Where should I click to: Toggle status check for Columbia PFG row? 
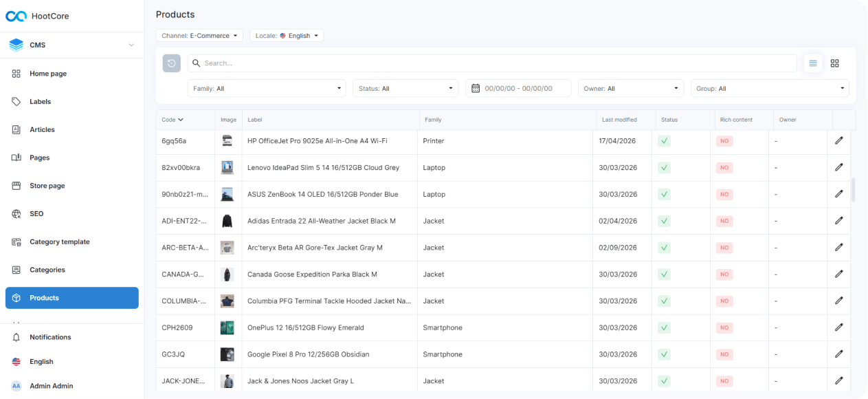664,301
